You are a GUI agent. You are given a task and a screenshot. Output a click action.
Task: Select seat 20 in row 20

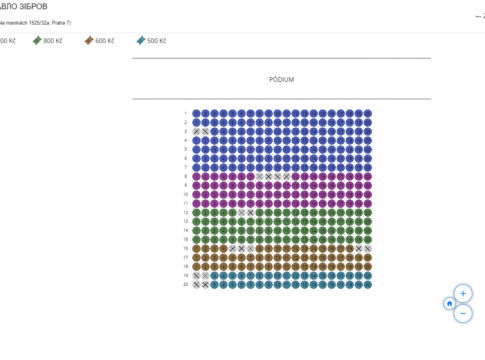pyautogui.click(x=367, y=285)
